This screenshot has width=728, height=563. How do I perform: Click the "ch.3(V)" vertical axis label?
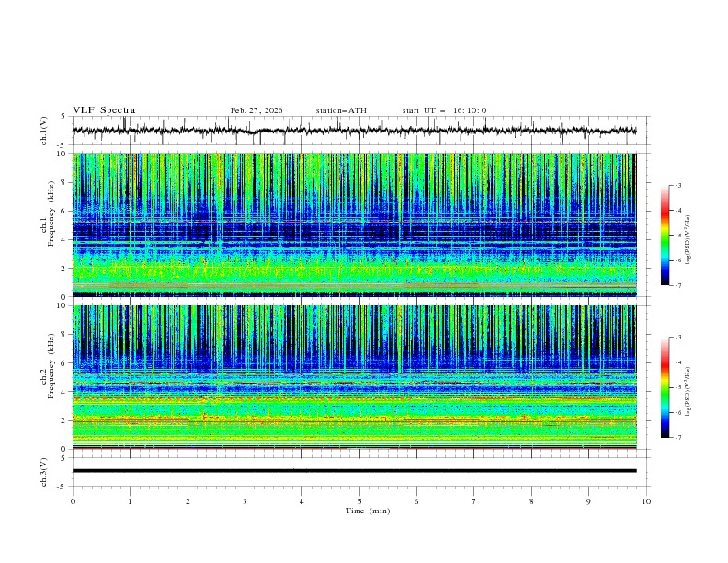(x=44, y=472)
